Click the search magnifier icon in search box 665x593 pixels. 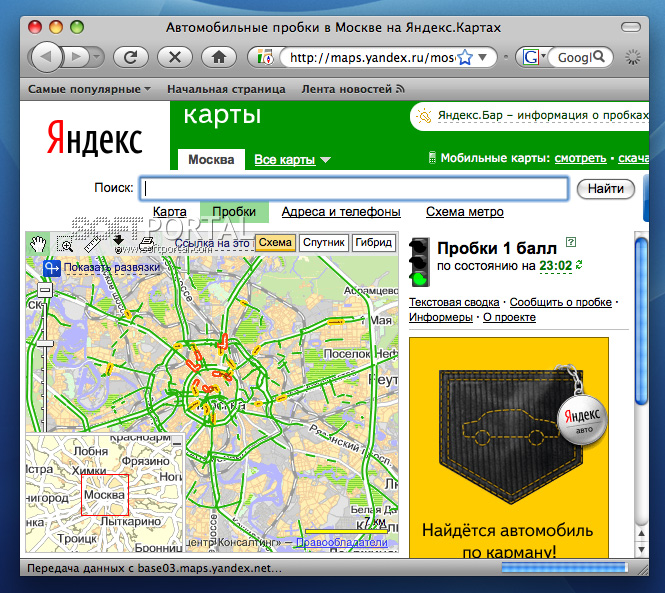[599, 56]
